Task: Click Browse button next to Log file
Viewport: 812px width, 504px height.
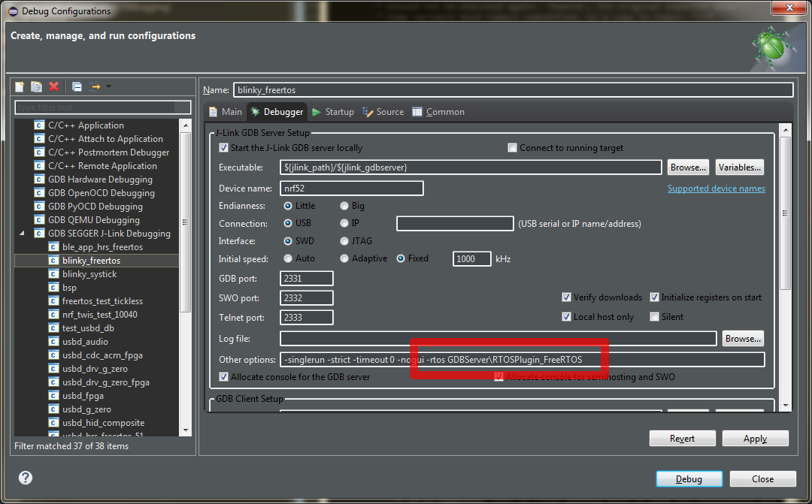Action: [x=743, y=339]
